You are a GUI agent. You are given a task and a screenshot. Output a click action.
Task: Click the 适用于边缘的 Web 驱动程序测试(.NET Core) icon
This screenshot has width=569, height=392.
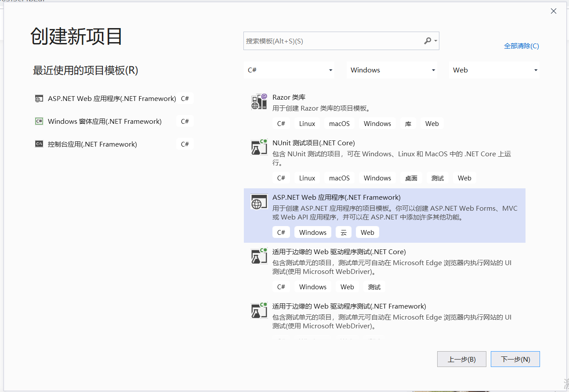259,256
